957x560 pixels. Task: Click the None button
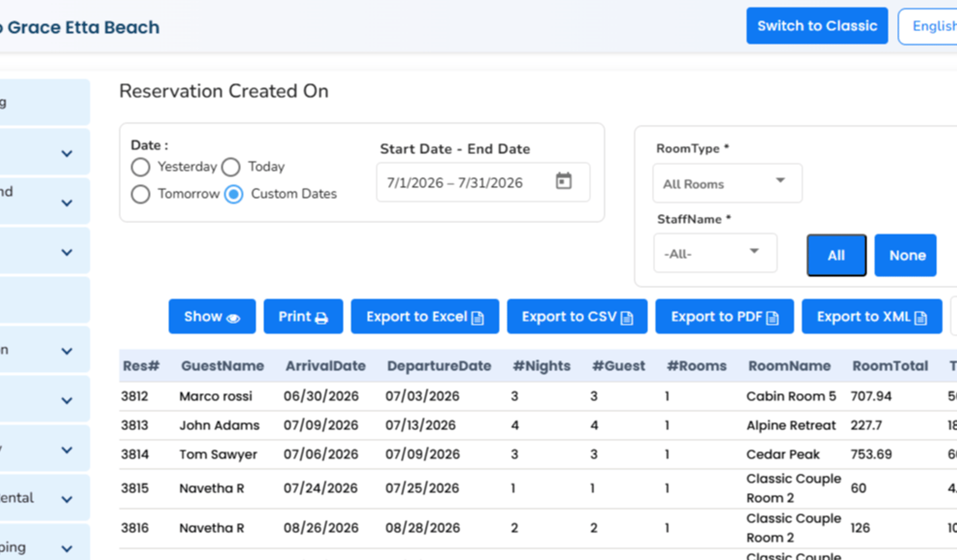[x=906, y=255]
